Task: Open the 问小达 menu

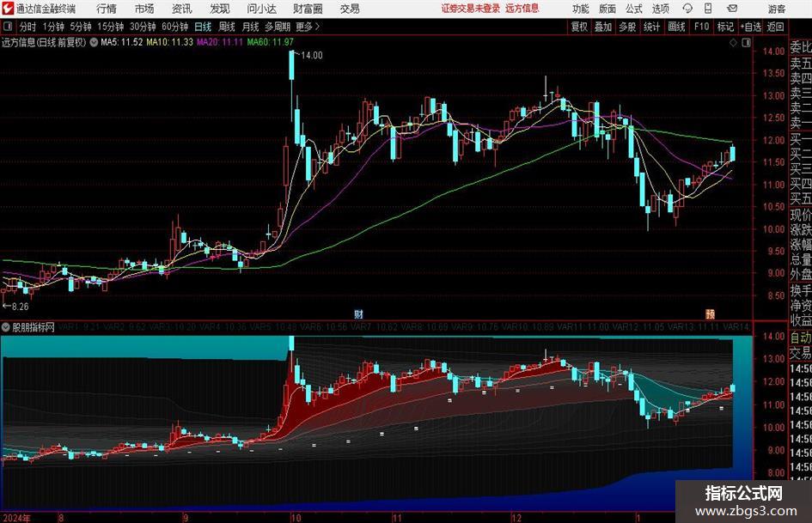Action: coord(261,9)
